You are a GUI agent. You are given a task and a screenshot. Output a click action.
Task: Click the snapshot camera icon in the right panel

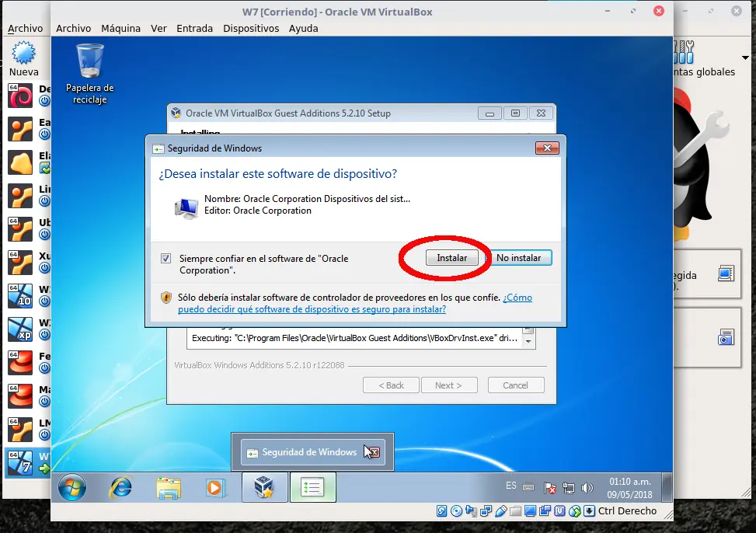(x=726, y=337)
